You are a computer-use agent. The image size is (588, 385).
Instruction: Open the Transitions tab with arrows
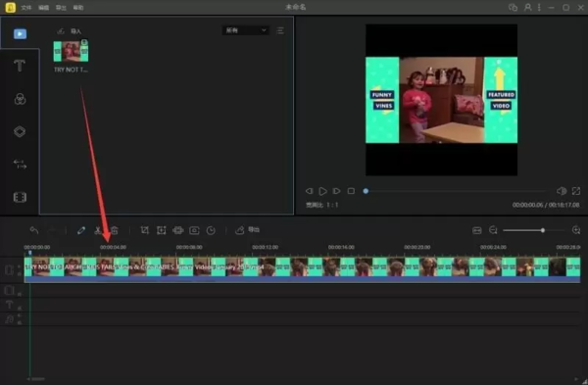tap(20, 164)
